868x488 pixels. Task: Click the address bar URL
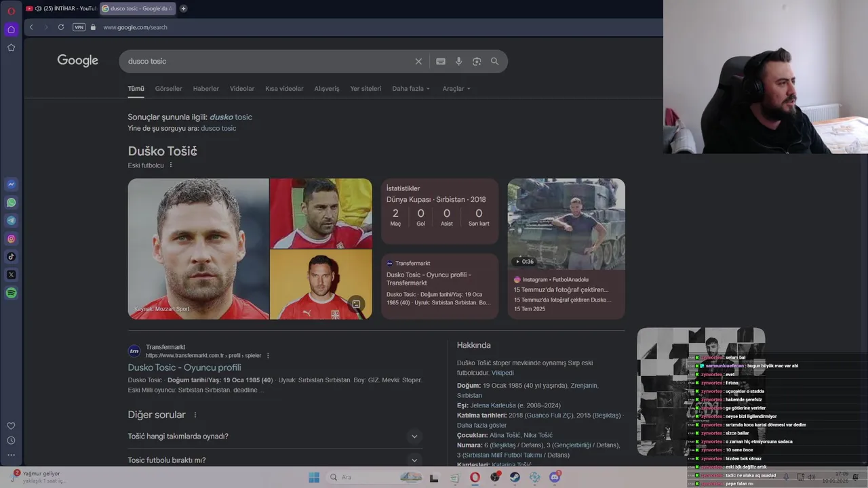[135, 27]
